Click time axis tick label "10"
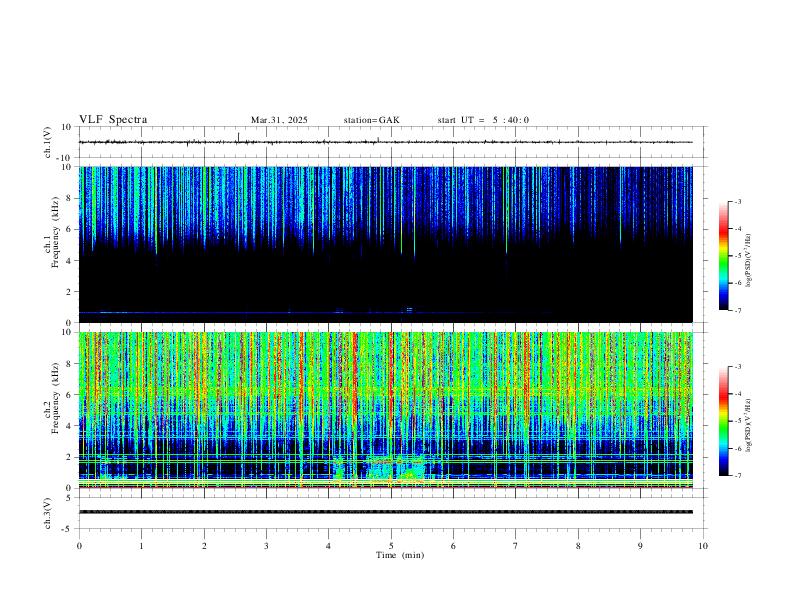This screenshot has width=792, height=612. [x=703, y=546]
